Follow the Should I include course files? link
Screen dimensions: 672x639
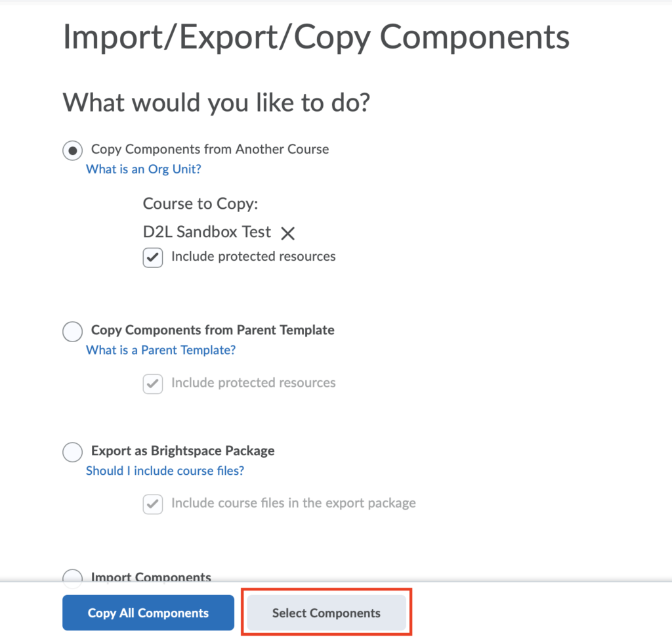click(165, 470)
